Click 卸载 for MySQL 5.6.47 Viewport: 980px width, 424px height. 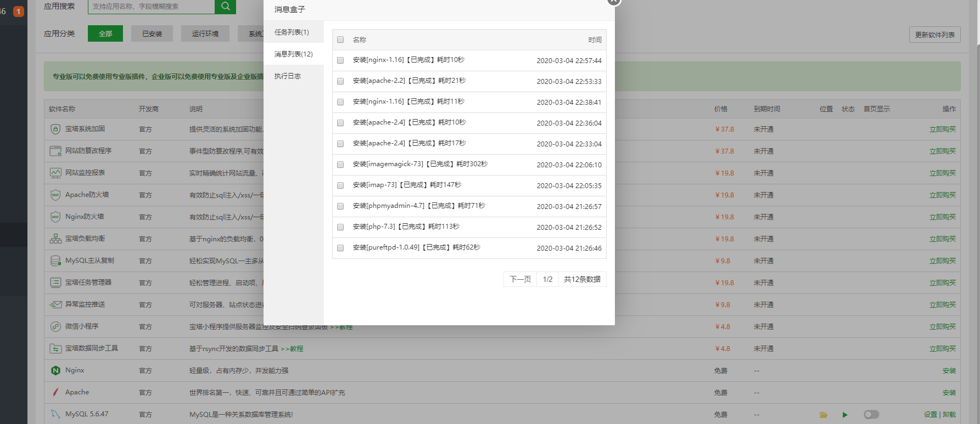coord(949,415)
